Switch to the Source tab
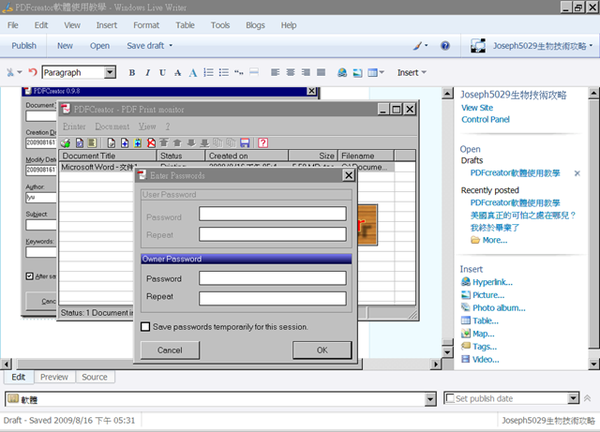The image size is (600, 432). [95, 377]
